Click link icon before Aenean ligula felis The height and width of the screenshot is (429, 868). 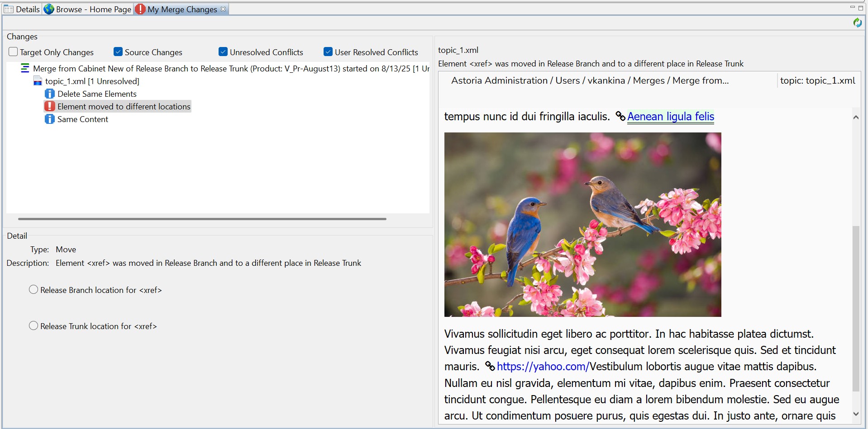(x=620, y=117)
